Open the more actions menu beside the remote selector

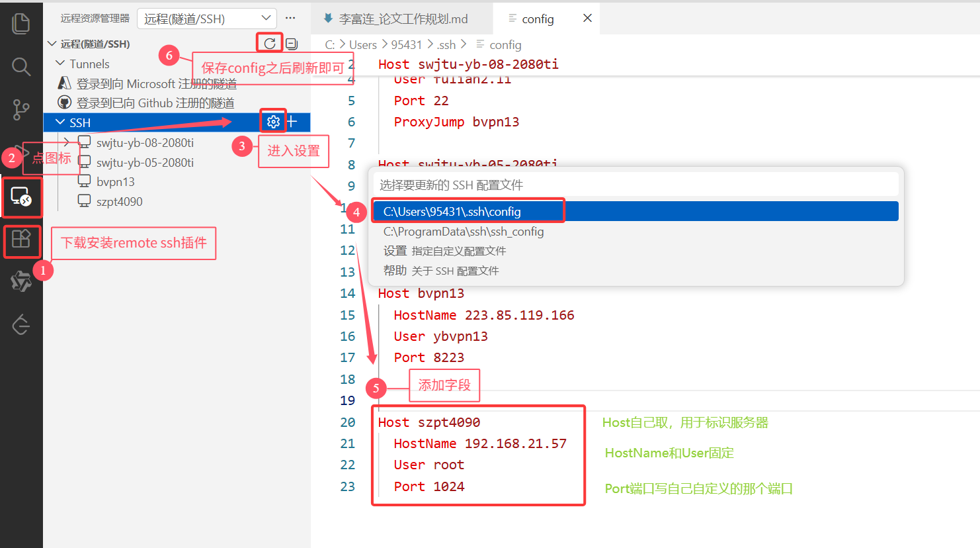pos(290,18)
